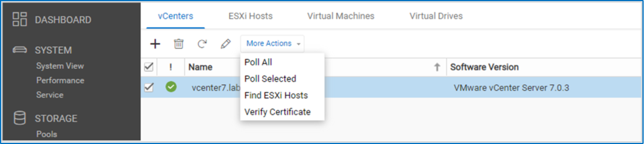Viewport: 644px width, 144px height.
Task: Click the refresh icon in toolbar
Action: pyautogui.click(x=202, y=44)
